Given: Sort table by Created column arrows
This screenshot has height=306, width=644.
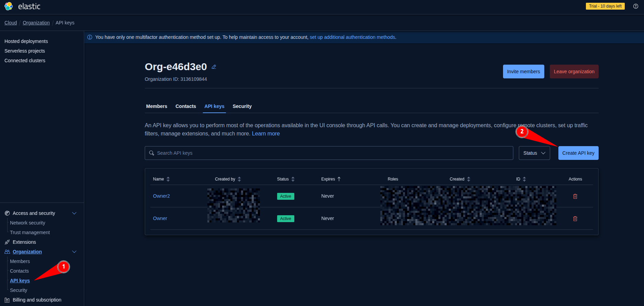Looking at the screenshot, I should (x=469, y=179).
